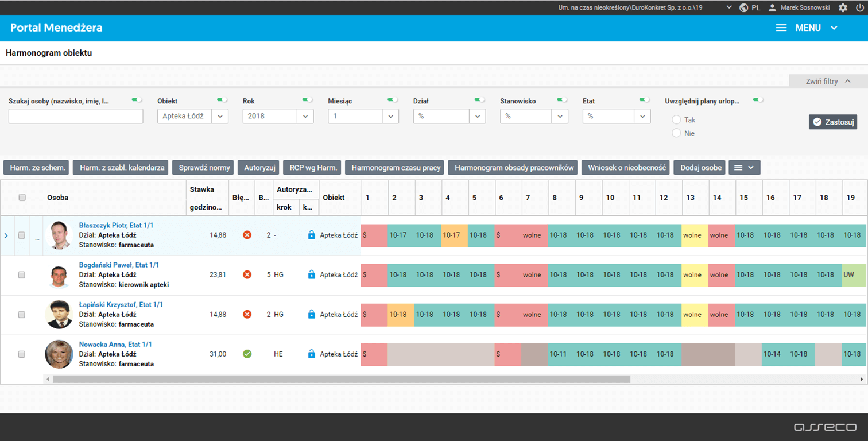Click the person search input field
The image size is (868, 441).
76,116
